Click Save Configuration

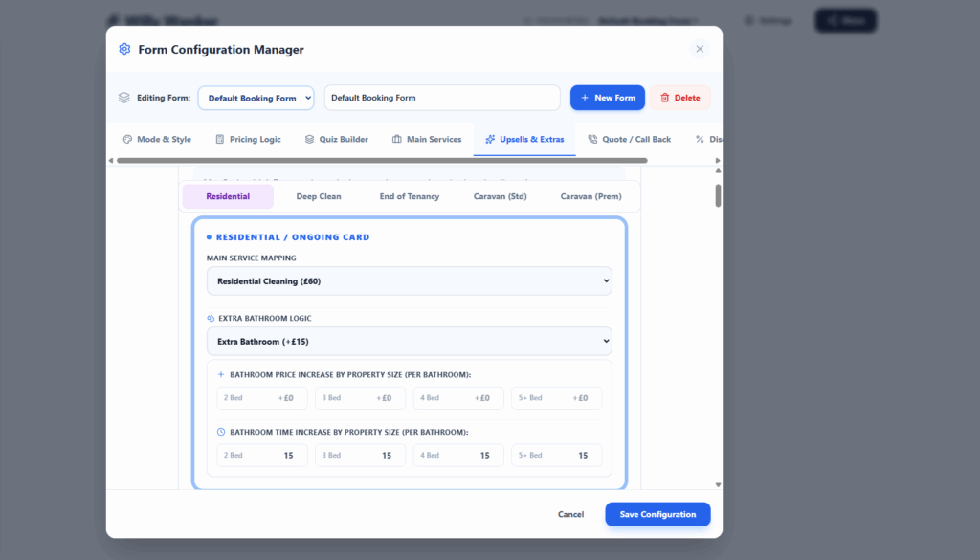[x=657, y=515]
